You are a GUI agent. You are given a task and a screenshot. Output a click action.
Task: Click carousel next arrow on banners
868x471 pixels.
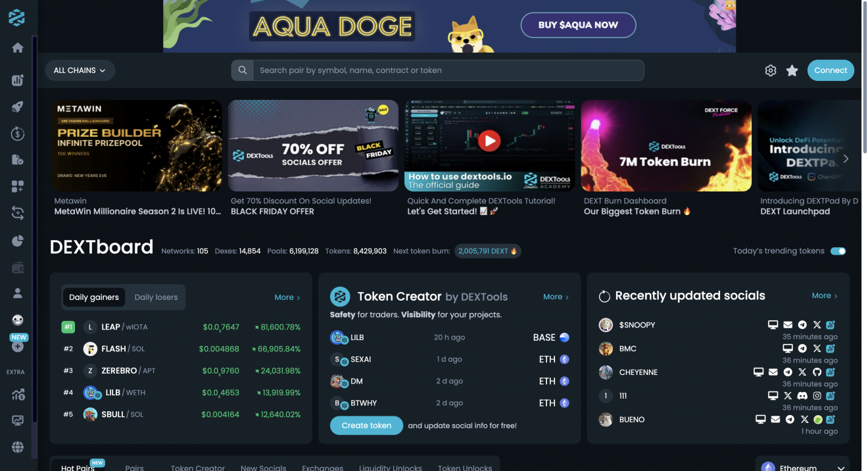[846, 159]
